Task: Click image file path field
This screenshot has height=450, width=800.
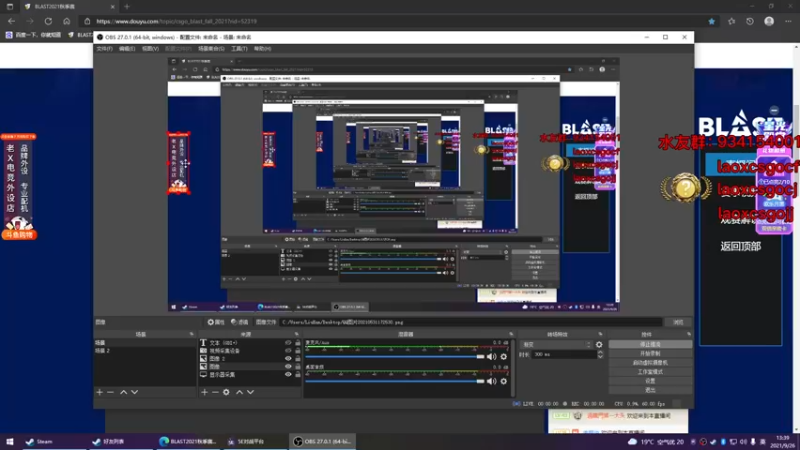Action: tap(470, 322)
